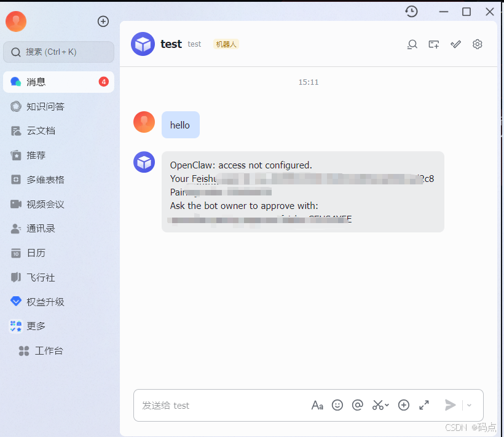Open 权益升级 upgrade entry
The height and width of the screenshot is (437, 504).
point(58,302)
